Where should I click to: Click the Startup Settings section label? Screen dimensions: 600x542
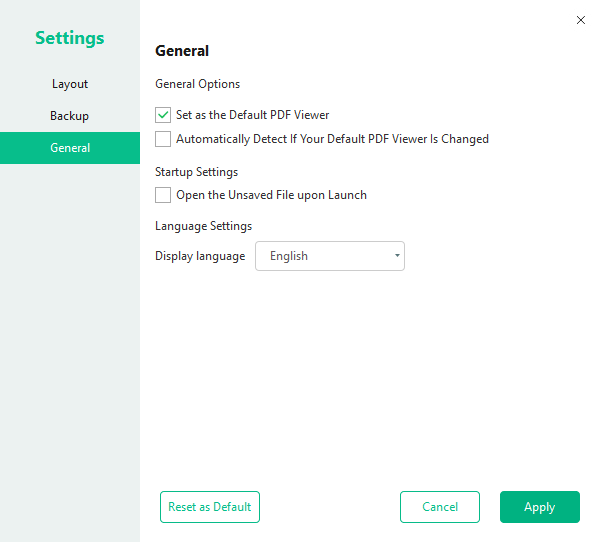tap(197, 172)
